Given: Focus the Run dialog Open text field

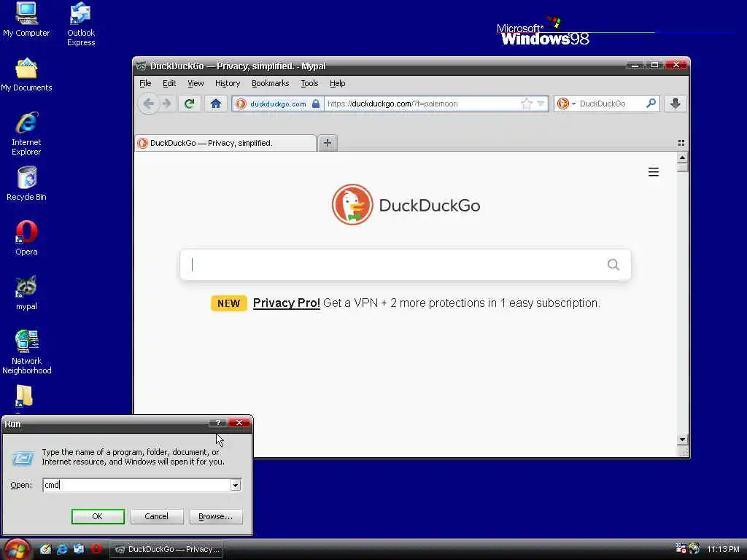Looking at the screenshot, I should coord(136,485).
